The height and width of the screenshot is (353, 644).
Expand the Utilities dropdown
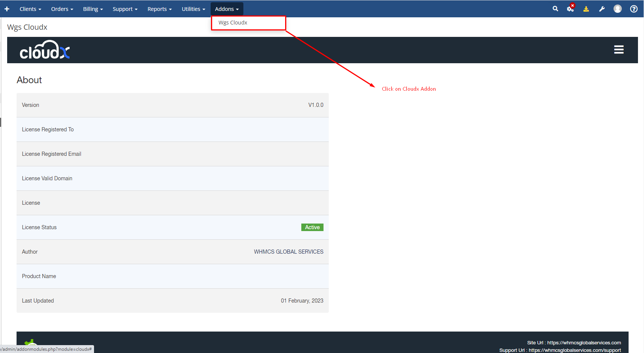point(193,9)
